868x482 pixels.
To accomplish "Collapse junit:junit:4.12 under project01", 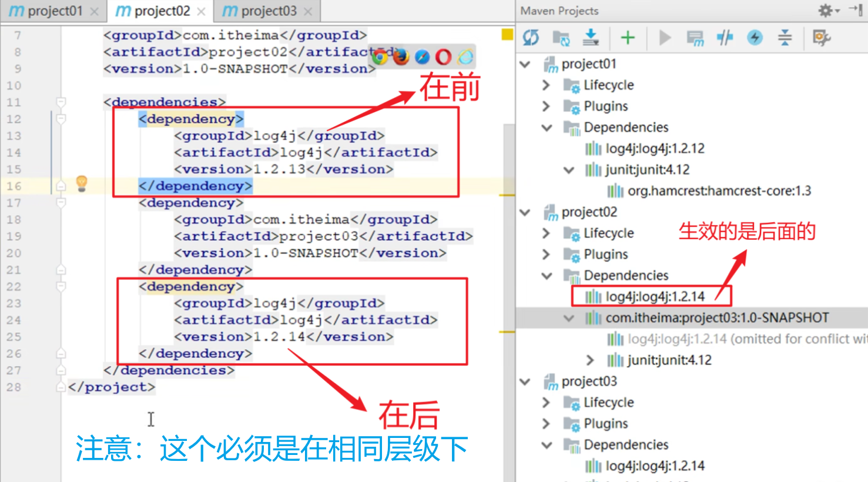I will coord(569,170).
